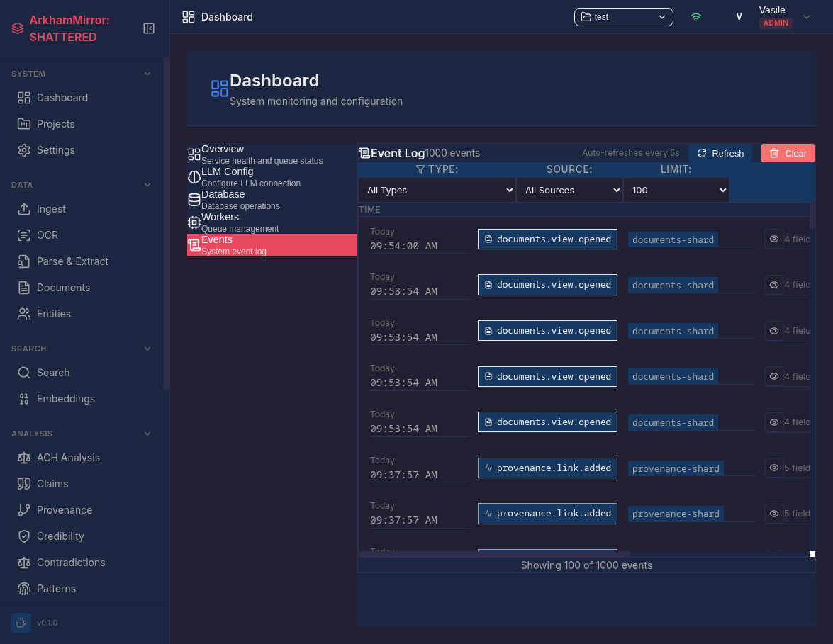
Task: Collapse the sidebar with the panel icon
Action: point(149,28)
